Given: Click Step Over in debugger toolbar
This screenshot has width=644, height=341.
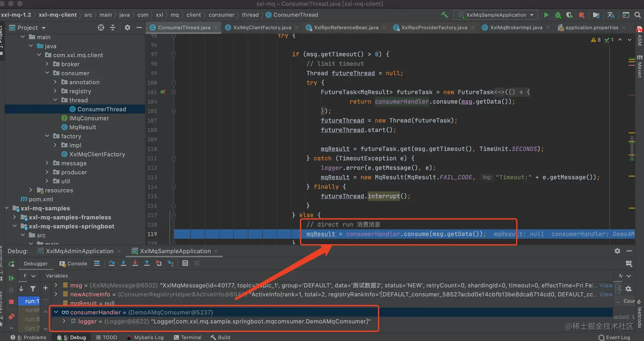Looking at the screenshot, I should 112,264.
